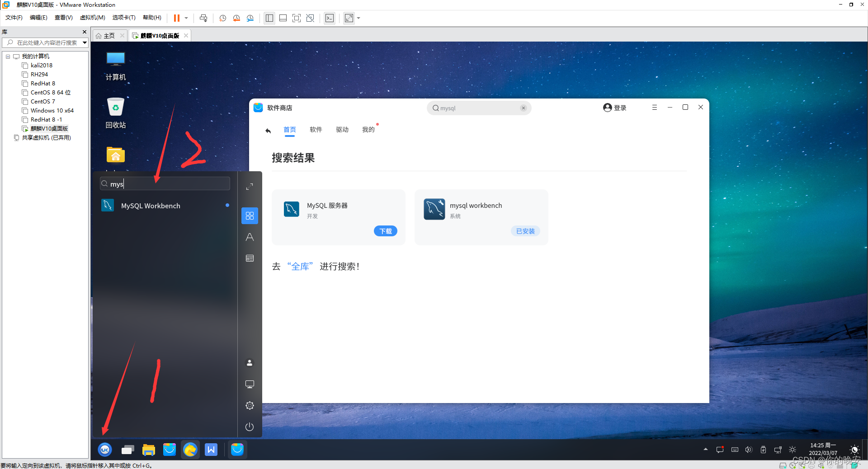Pause the virtual machine from VMware toolbar
This screenshot has width=868, height=469.
(x=177, y=18)
